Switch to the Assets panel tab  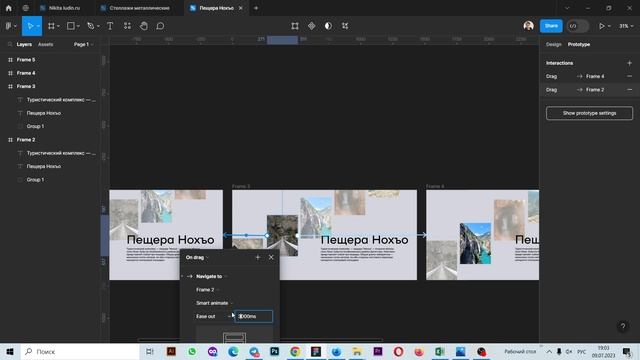tap(45, 44)
